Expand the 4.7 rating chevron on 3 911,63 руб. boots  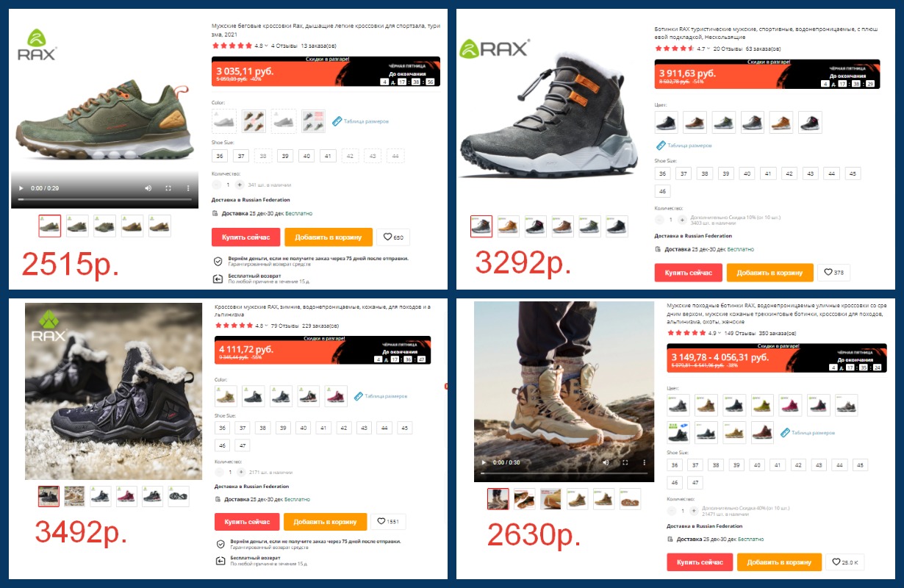[x=709, y=49]
